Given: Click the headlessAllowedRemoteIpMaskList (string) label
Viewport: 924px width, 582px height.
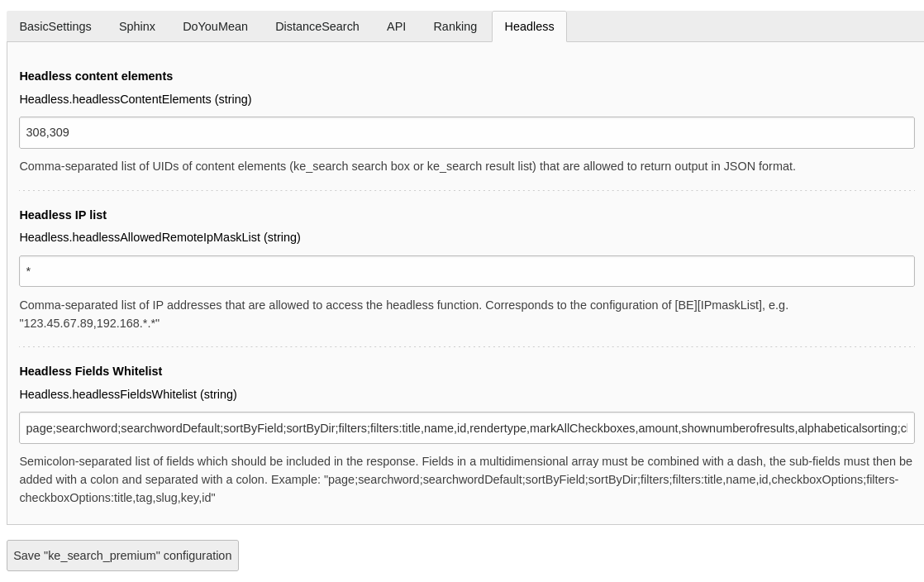Looking at the screenshot, I should [x=160, y=237].
